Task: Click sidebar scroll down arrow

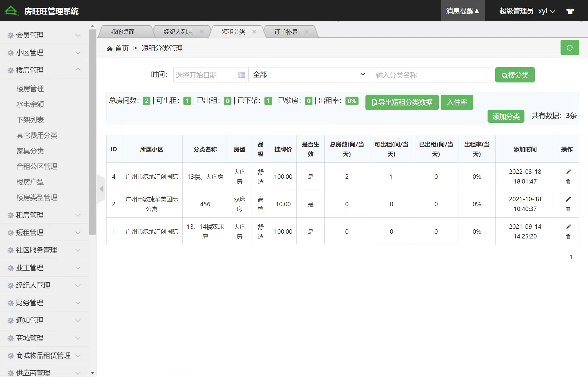Action: 92,373
